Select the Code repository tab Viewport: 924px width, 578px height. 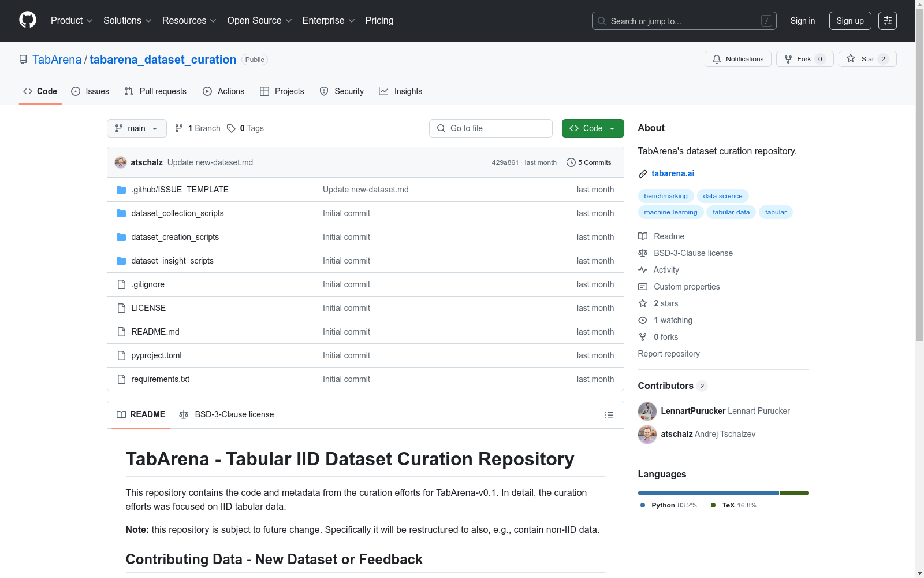click(40, 91)
